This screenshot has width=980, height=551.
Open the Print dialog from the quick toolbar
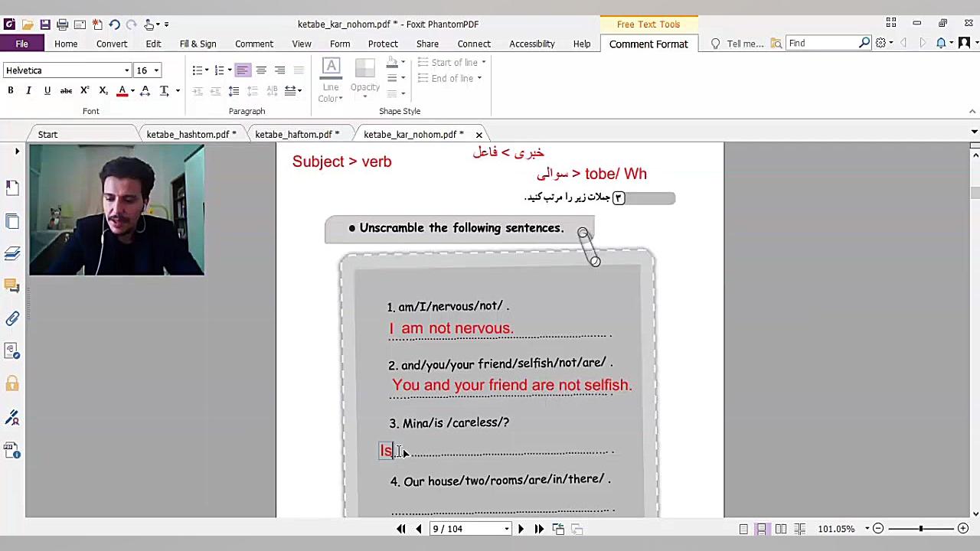click(62, 24)
